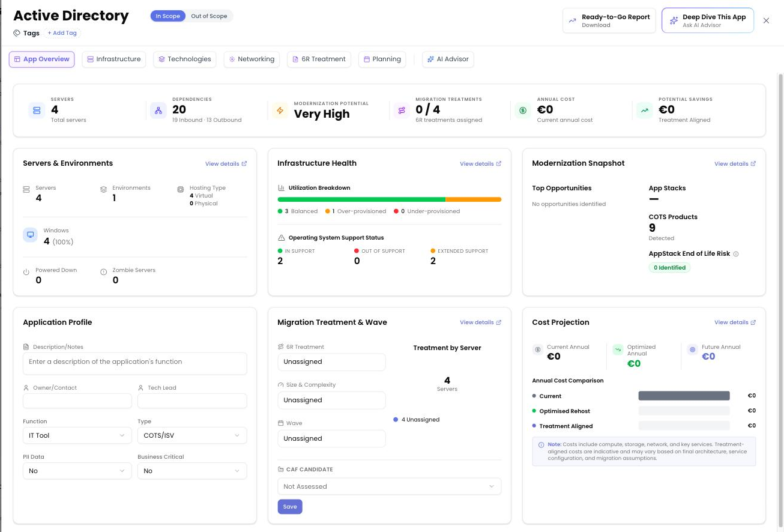Click the cost note info icon

pos(541,445)
